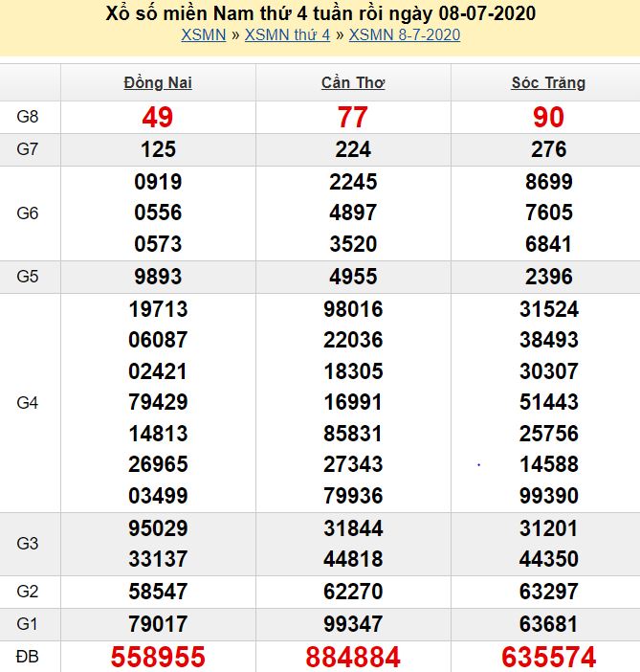This screenshot has width=640, height=672.
Task: Click the G3 row label
Action: pos(28,544)
